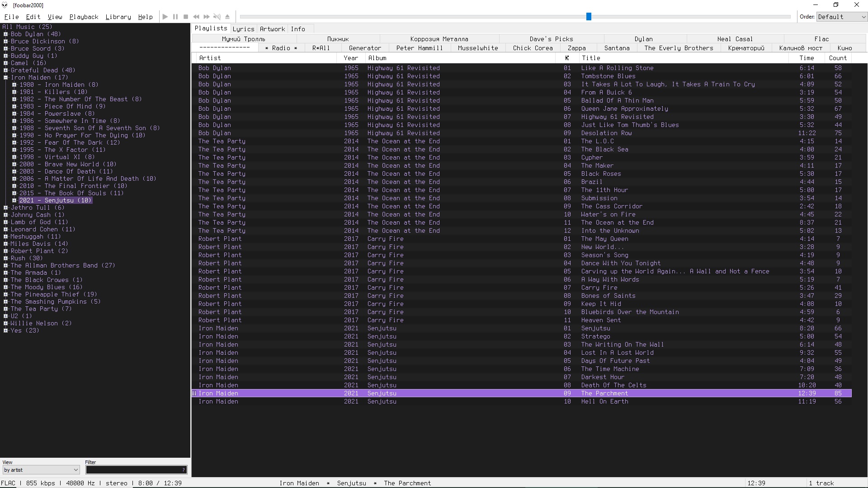Select the Dave's Picks playlist tab
Screen dimensions: 868x488
(x=551, y=39)
